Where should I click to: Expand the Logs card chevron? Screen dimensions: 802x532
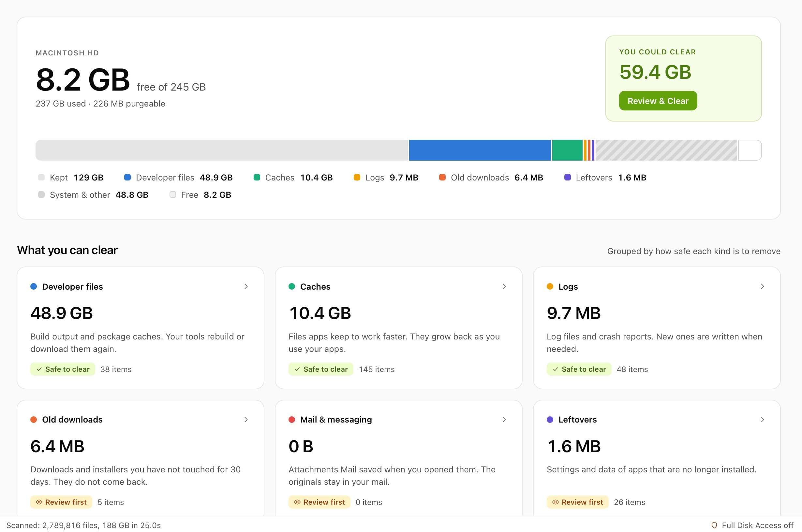(x=762, y=286)
